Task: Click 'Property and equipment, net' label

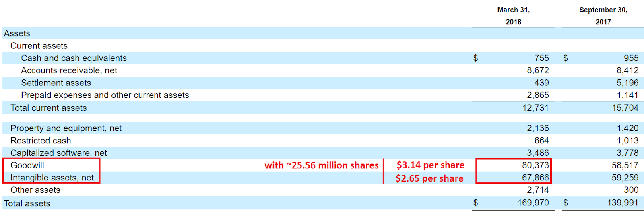Action: (66, 128)
